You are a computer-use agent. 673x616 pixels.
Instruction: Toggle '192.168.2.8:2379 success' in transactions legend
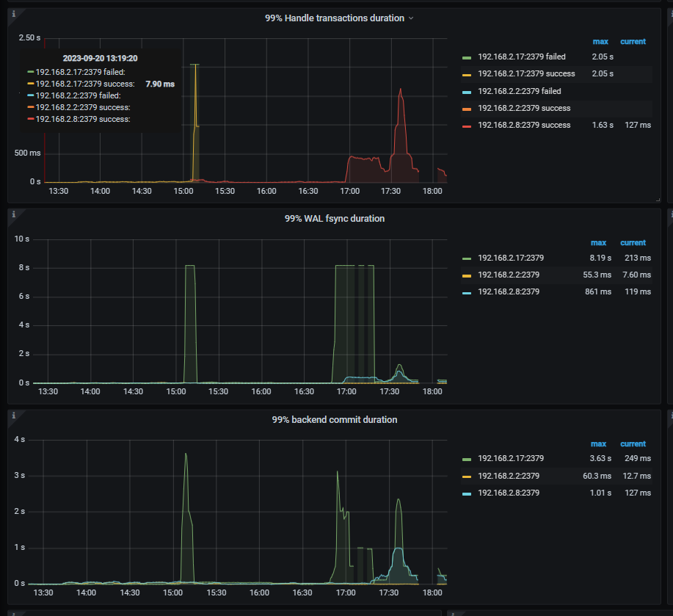(x=522, y=125)
